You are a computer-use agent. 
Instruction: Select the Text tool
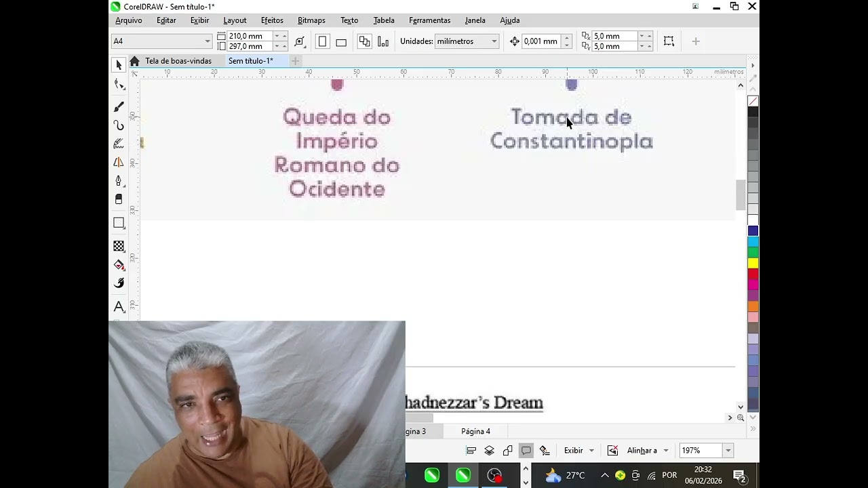[119, 306]
